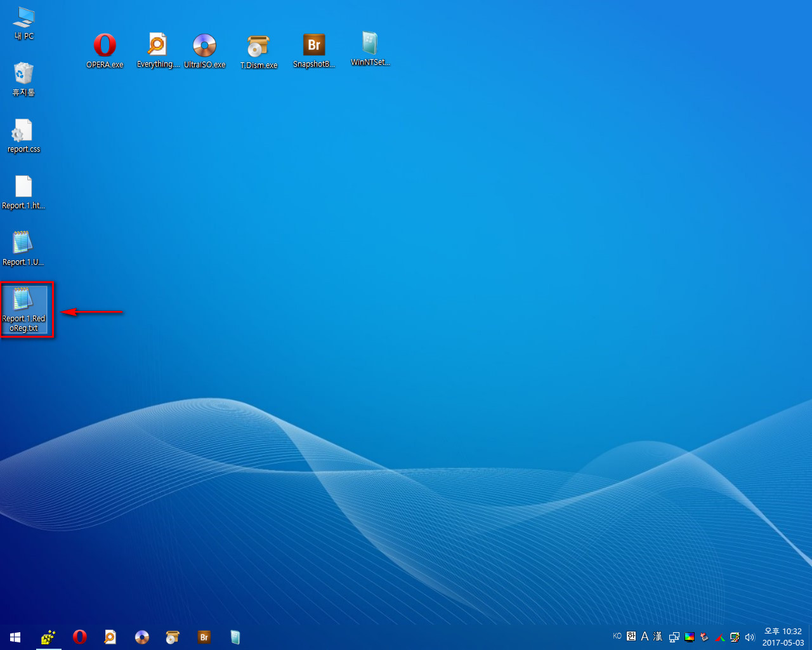The height and width of the screenshot is (650, 812).
Task: Select the Report.1.U... notepad file icon
Action: pos(23,249)
